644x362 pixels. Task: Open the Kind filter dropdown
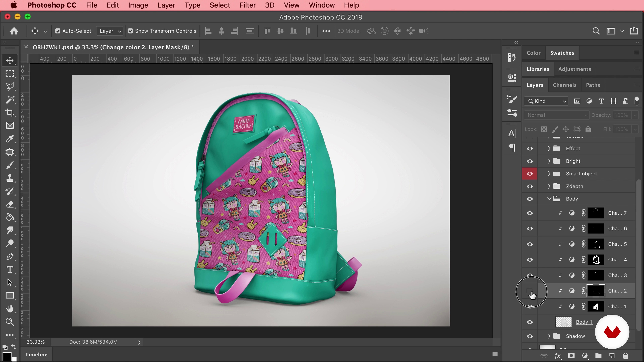pos(546,101)
